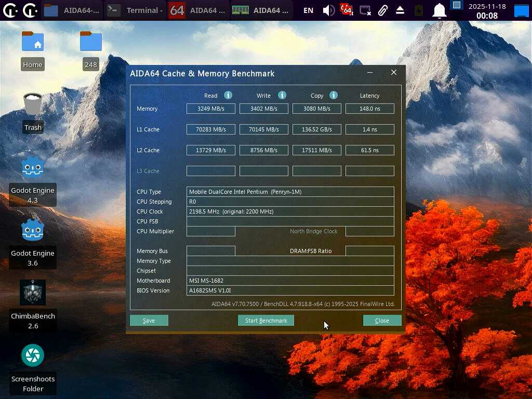Click the Save button

coord(149,320)
